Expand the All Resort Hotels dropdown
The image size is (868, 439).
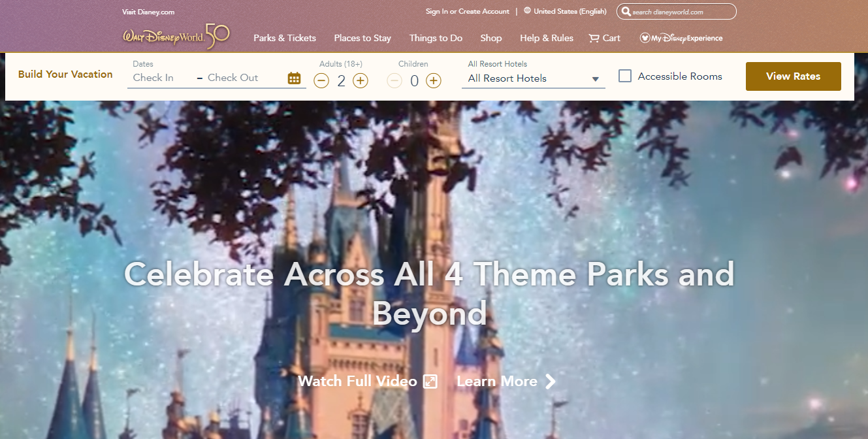point(533,78)
